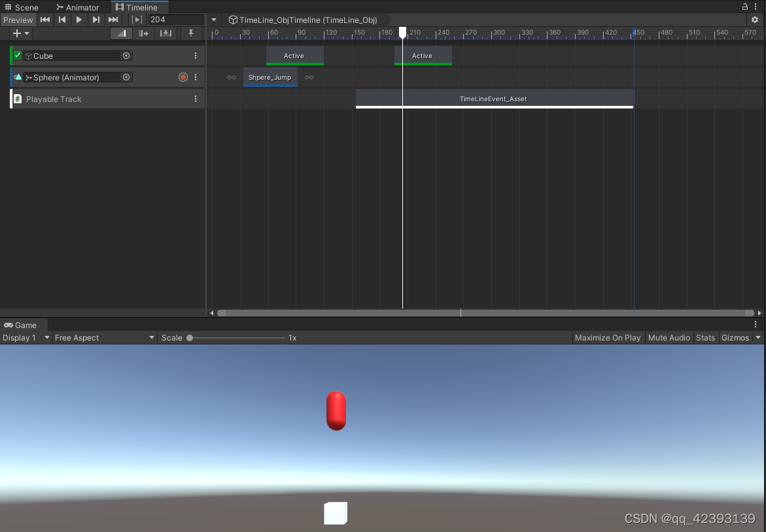Open Playable Track options menu
Viewport: 766px width, 532px height.
(196, 99)
